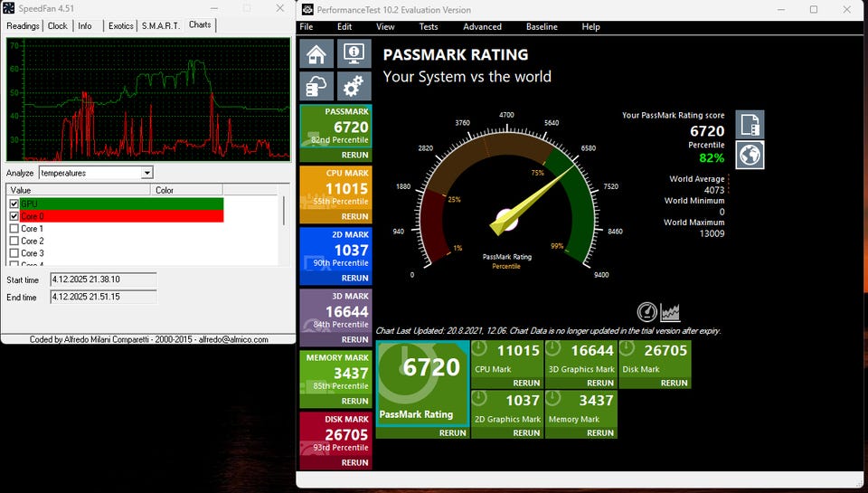The width and height of the screenshot is (868, 493).
Task: Enable the Core 3 checkbox
Action: (14, 253)
